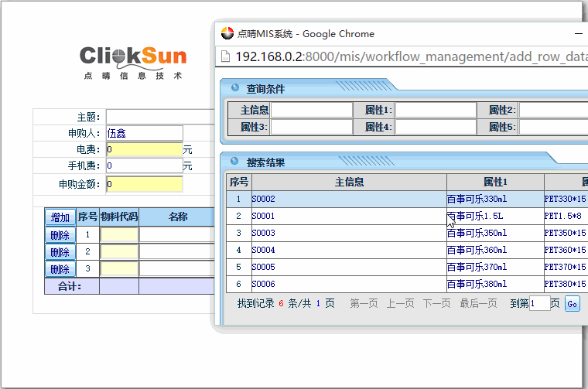Click the Chrome favicon in popup title bar

coord(227,33)
